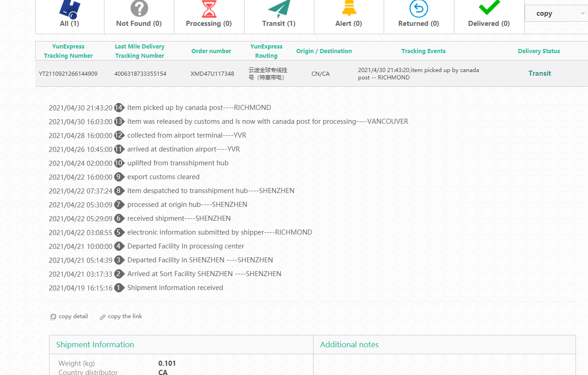This screenshot has height=375, width=588.
Task: Click the Last Mile Delivery Tracking Number header
Action: pos(140,51)
